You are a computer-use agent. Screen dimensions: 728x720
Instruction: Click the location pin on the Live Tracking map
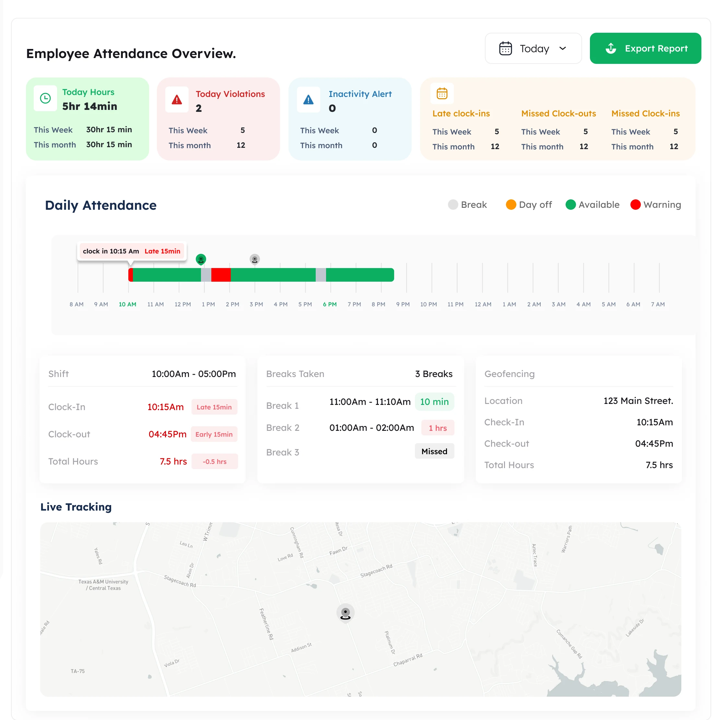click(x=345, y=613)
